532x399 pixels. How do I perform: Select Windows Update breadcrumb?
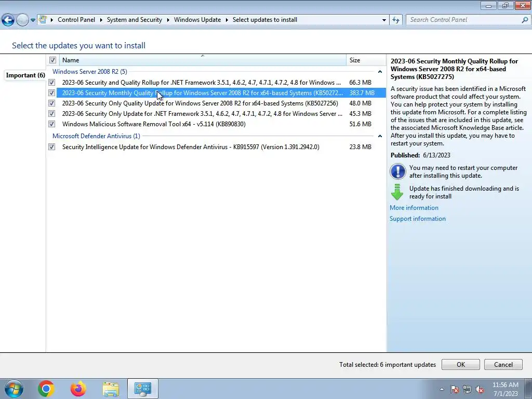(197, 20)
